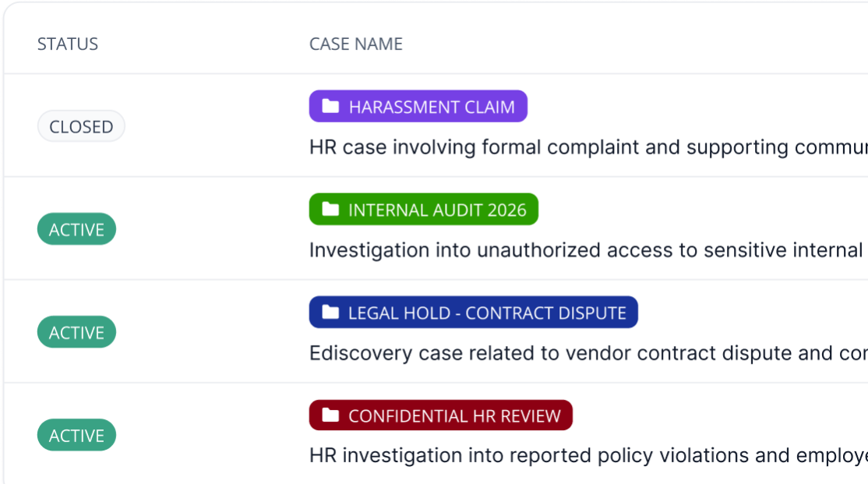Select the HR case formal complaint description
The height and width of the screenshot is (484, 868).
[588, 147]
